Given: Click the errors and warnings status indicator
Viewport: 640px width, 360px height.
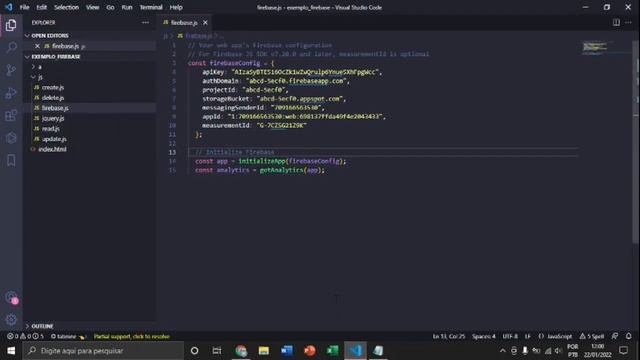Looking at the screenshot, I should 25,336.
